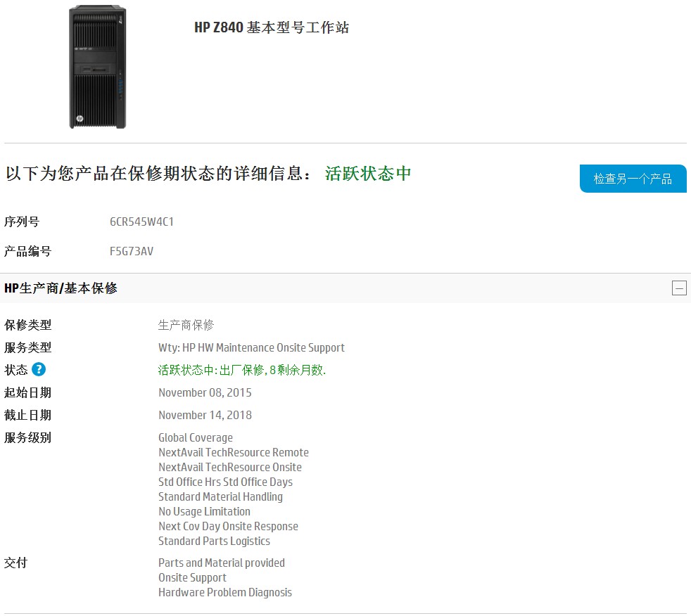
Task: Select product number F5G73AV
Action: coord(132,252)
